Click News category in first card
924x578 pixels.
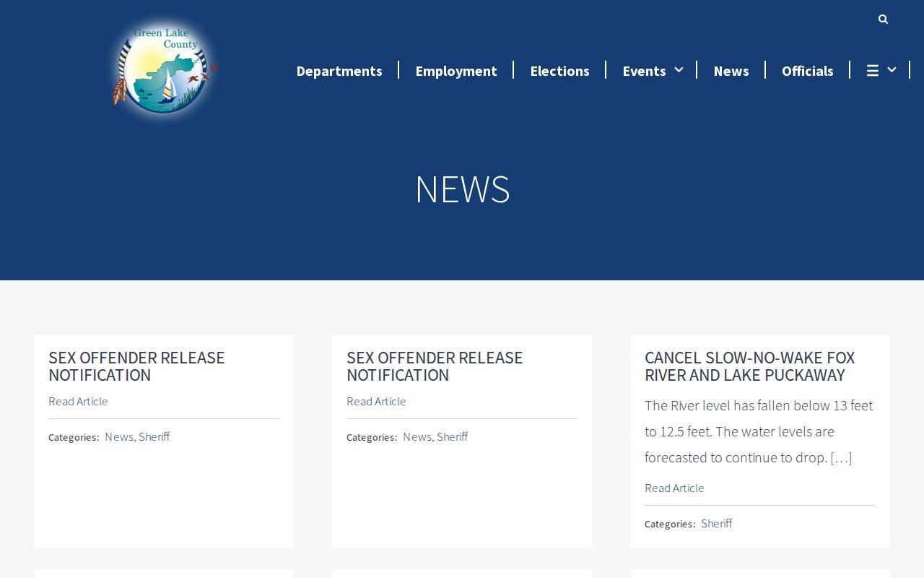coord(119,436)
